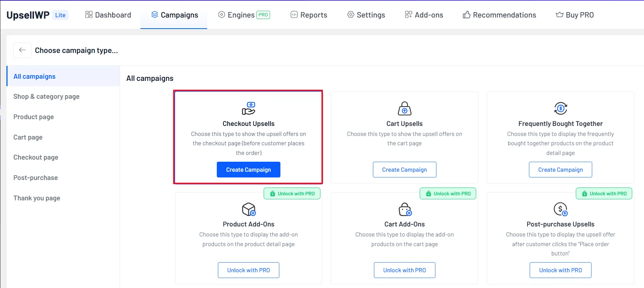Screen dimensions: 644x288
Task: Click the Engines target icon
Action: (222, 15)
